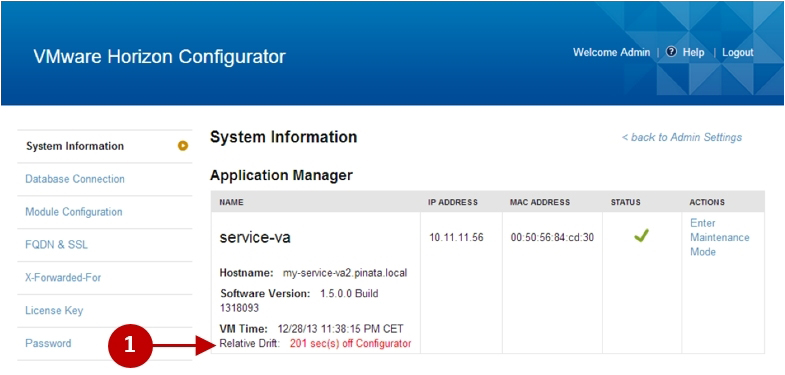
Task: Log out using the Logout link
Action: (x=737, y=53)
